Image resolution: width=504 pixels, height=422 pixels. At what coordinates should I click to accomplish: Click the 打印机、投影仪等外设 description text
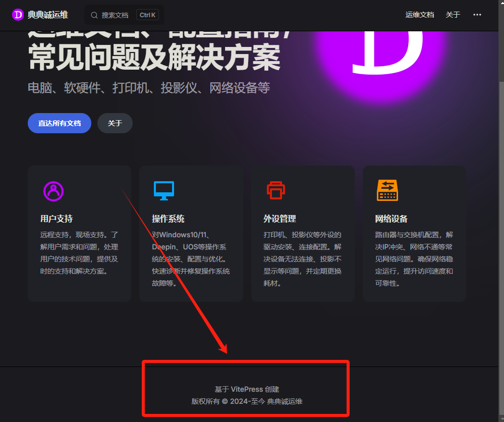(303, 259)
